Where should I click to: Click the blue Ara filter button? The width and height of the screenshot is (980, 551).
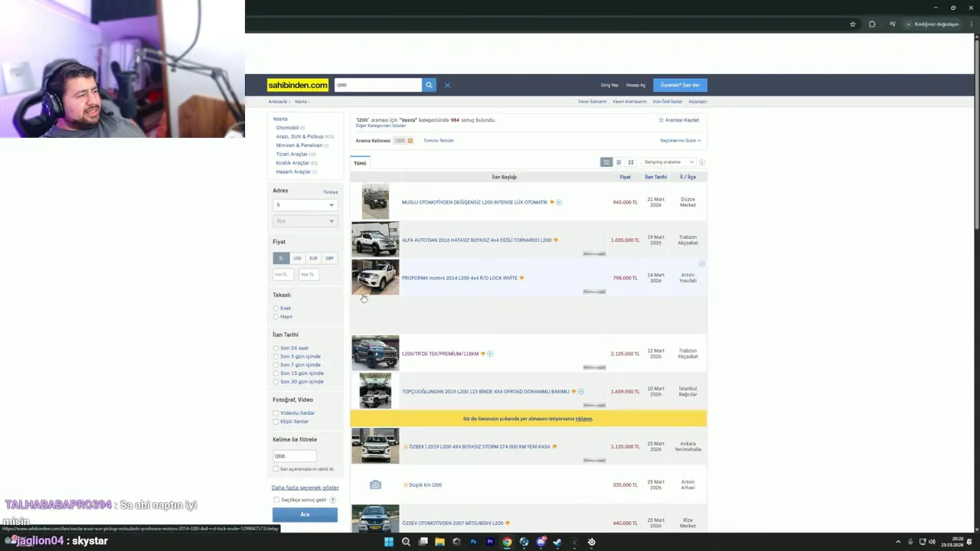click(305, 515)
